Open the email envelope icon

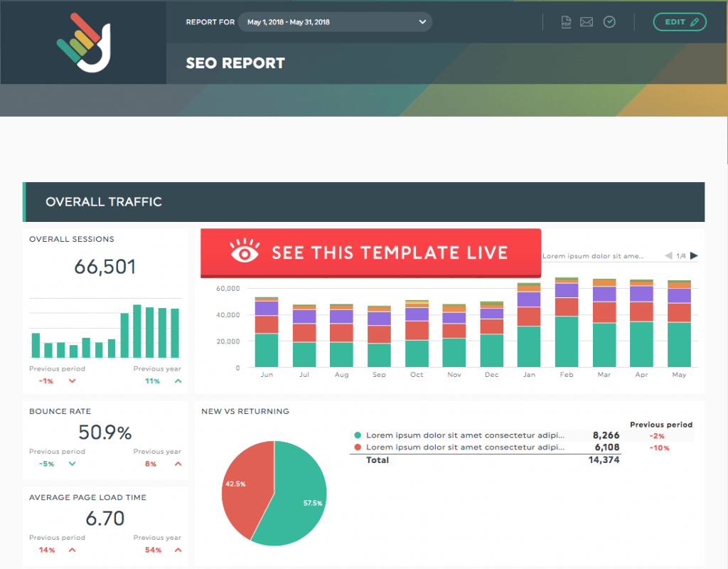586,22
